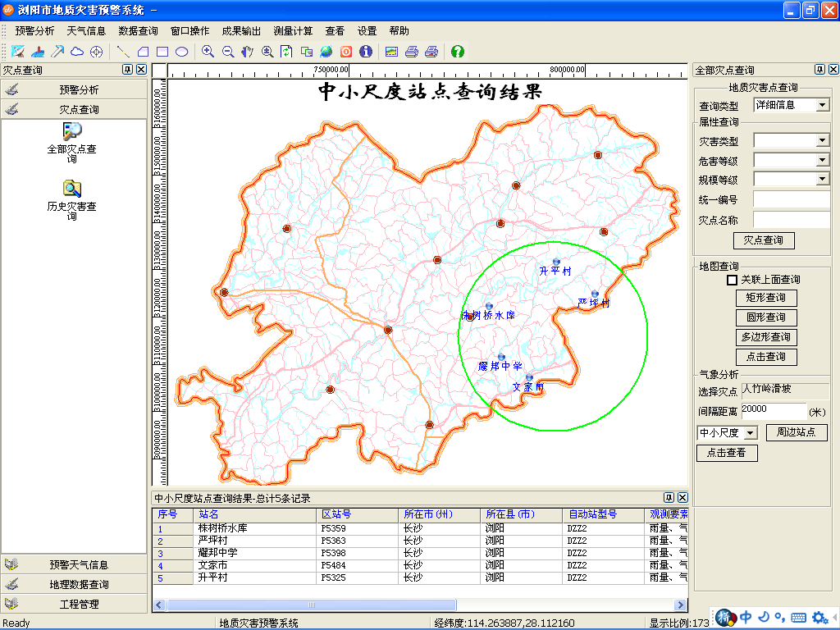
Task: Click the globe full-extent icon
Action: tap(326, 52)
